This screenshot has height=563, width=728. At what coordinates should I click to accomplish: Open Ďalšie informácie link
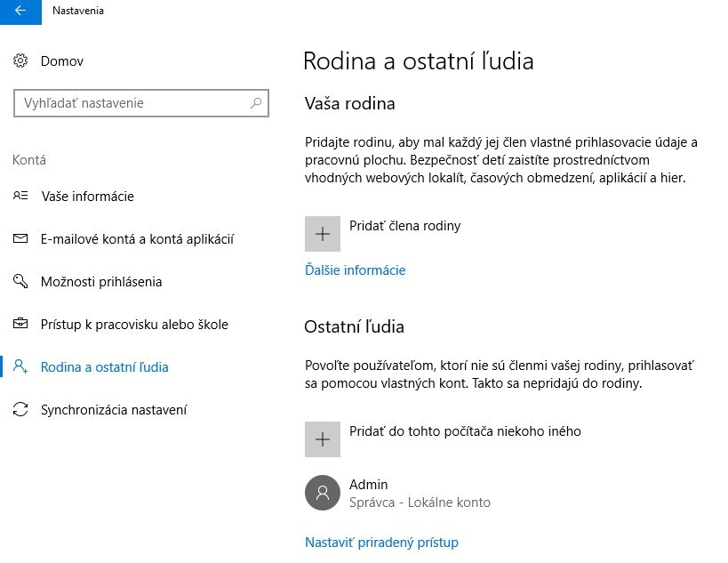click(355, 270)
